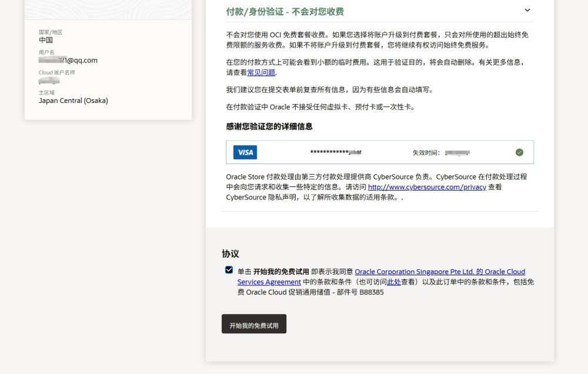588x374 pixels.
Task: Open the 此处 link in the agreement
Action: pos(394,282)
